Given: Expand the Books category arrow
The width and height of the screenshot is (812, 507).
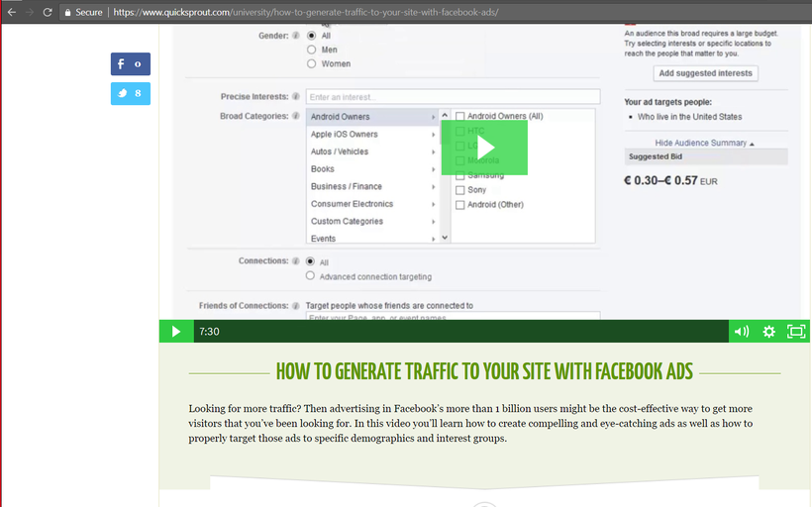Looking at the screenshot, I should point(434,170).
